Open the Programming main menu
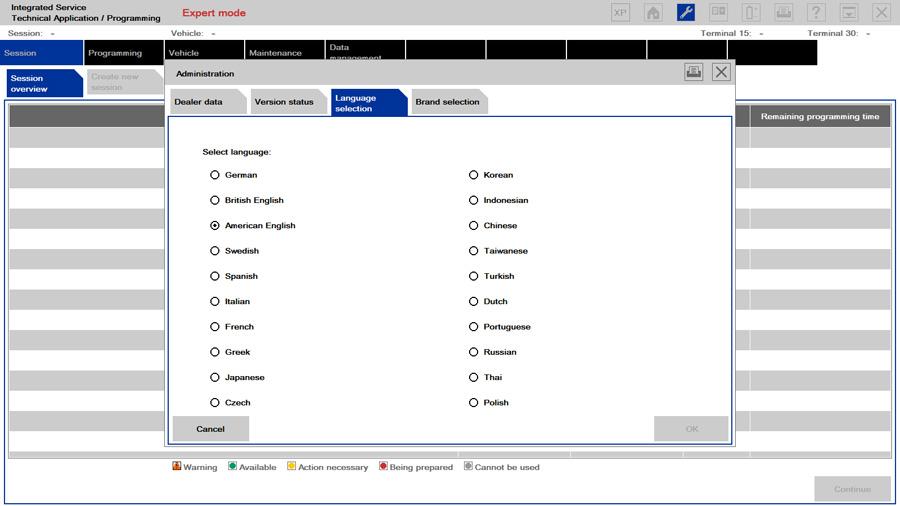Image resolution: width=900 pixels, height=506 pixels. pos(123,53)
